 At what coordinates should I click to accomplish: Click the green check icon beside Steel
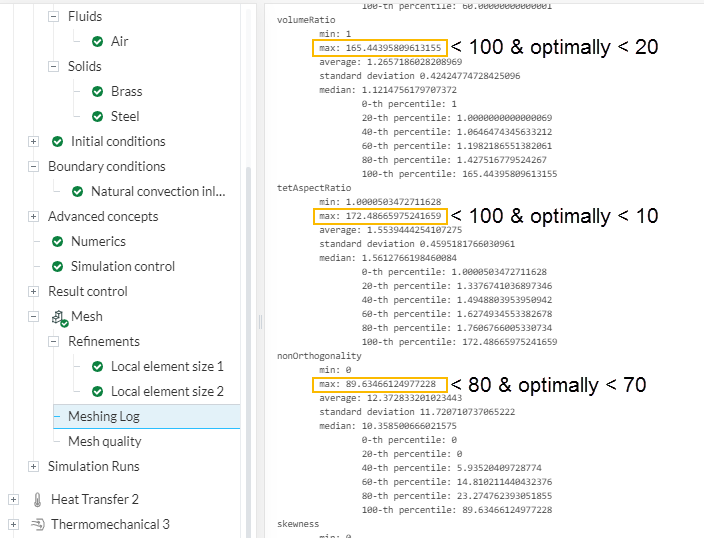(97, 117)
